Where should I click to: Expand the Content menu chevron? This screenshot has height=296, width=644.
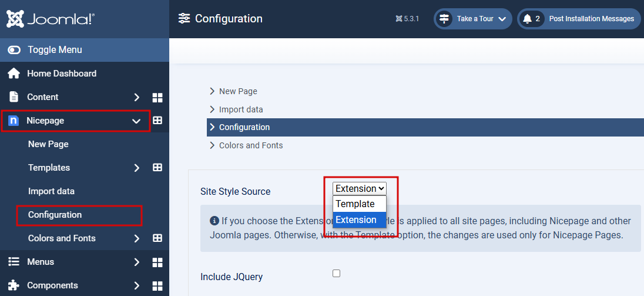(137, 98)
